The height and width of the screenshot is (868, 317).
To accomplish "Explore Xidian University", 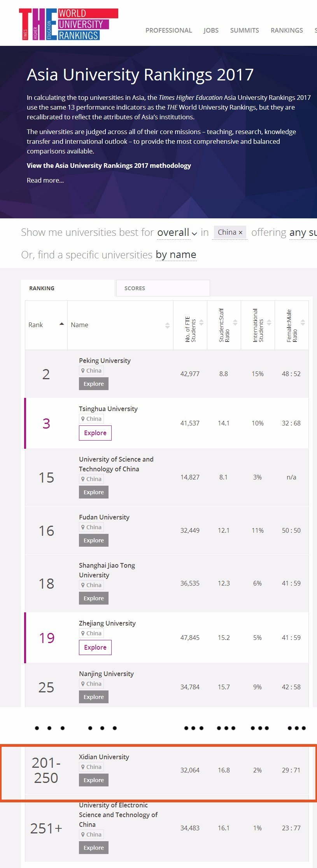I will click(93, 780).
